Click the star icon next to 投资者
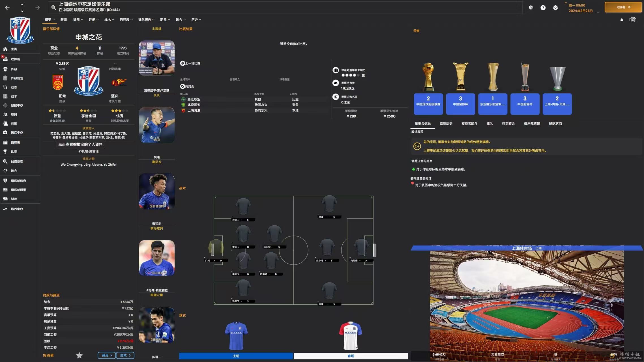644x362 pixels. point(79,355)
